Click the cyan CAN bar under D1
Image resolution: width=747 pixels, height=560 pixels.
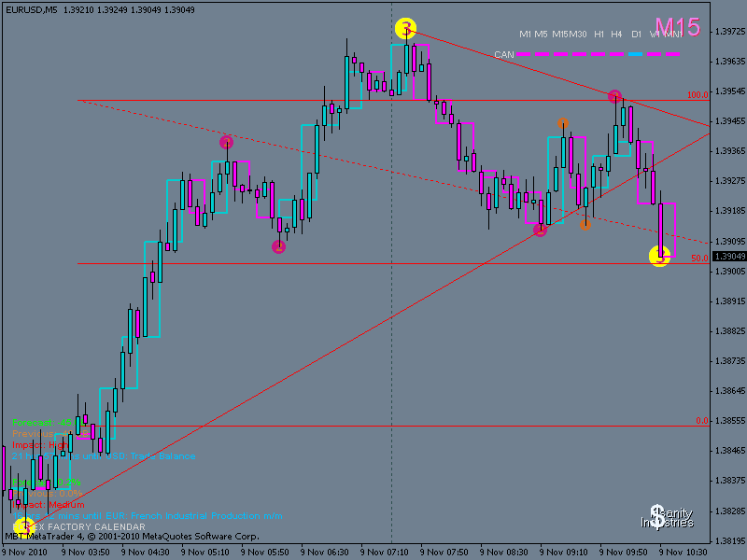[635, 54]
